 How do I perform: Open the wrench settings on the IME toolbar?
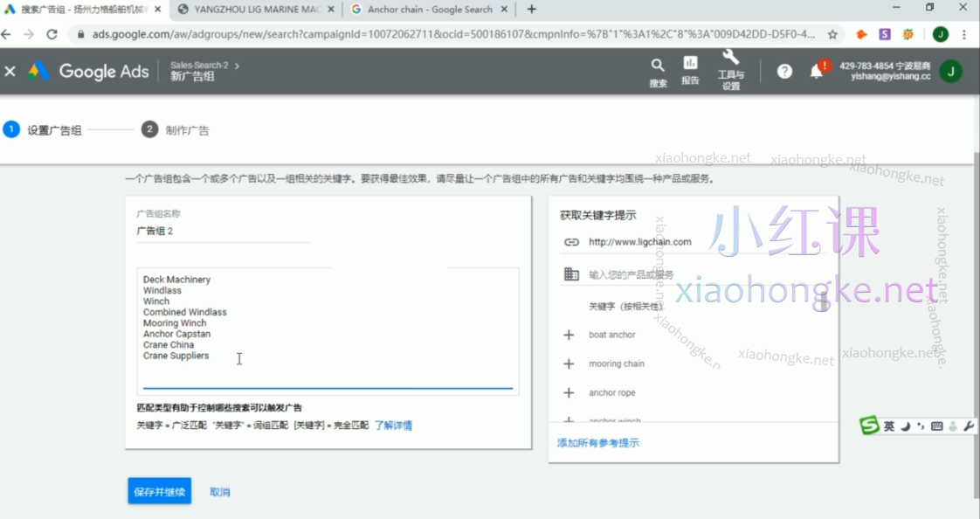pyautogui.click(x=967, y=426)
